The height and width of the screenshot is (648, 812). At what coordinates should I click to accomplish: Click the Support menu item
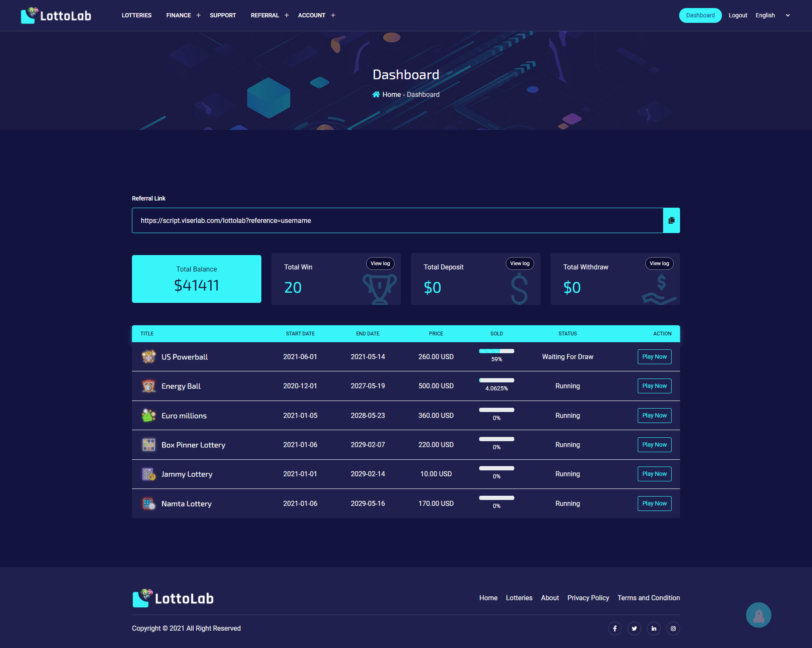pos(222,15)
